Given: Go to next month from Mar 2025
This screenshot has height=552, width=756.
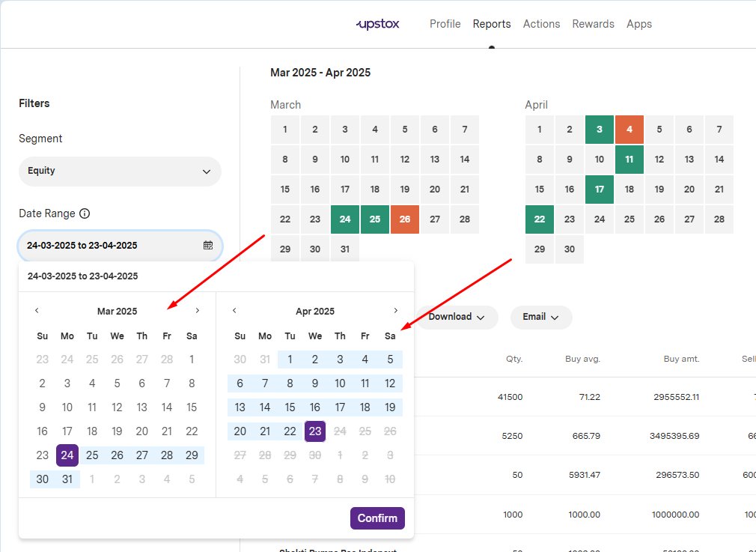Looking at the screenshot, I should coord(197,311).
